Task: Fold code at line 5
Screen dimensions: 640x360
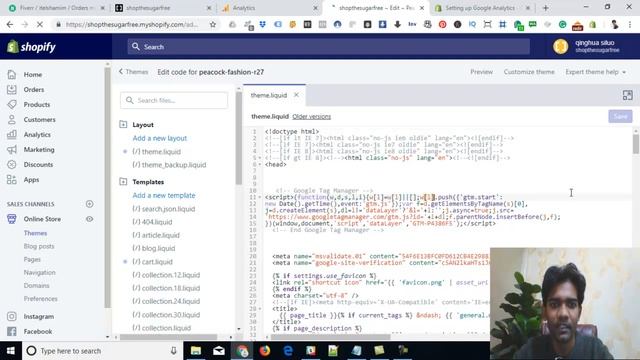Action: (x=260, y=158)
